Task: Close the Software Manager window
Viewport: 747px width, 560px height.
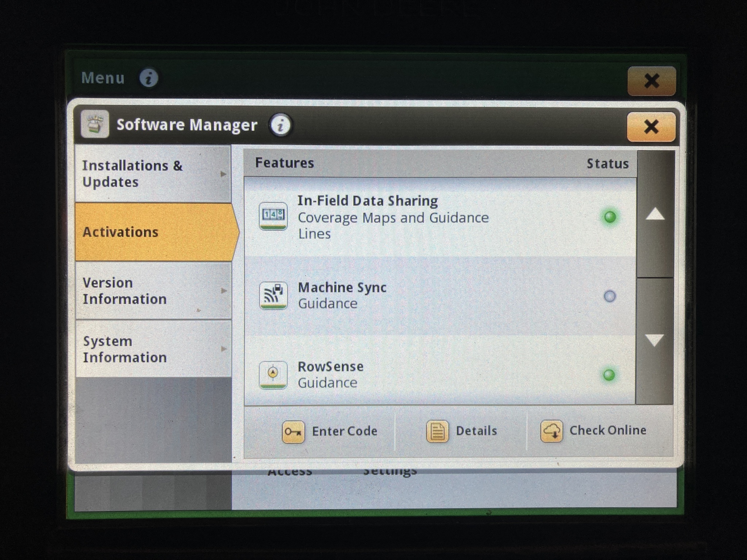Action: [651, 127]
